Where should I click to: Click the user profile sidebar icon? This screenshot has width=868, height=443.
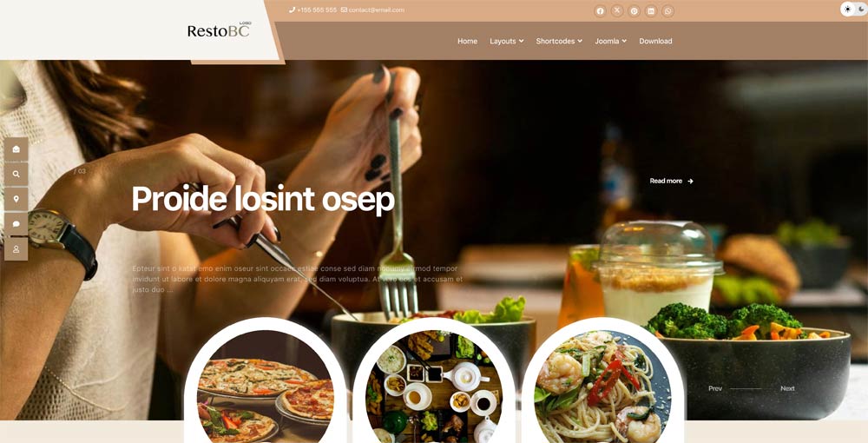[16, 249]
